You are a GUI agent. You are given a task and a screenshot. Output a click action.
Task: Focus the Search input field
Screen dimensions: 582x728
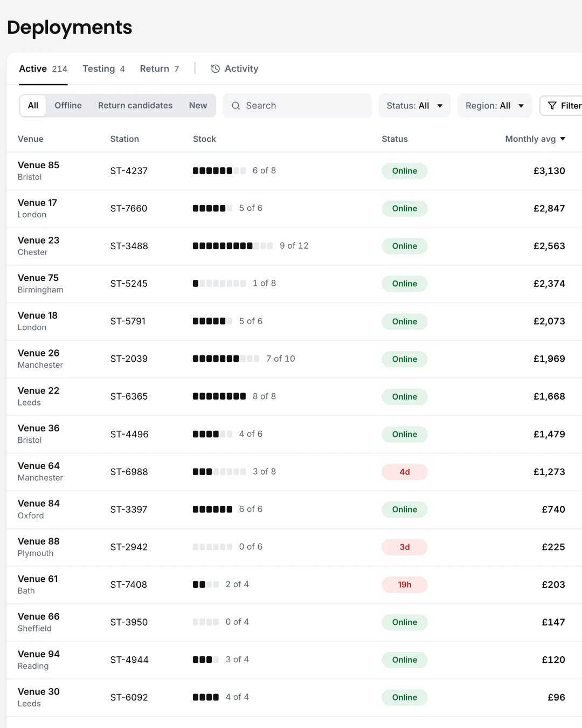(297, 106)
